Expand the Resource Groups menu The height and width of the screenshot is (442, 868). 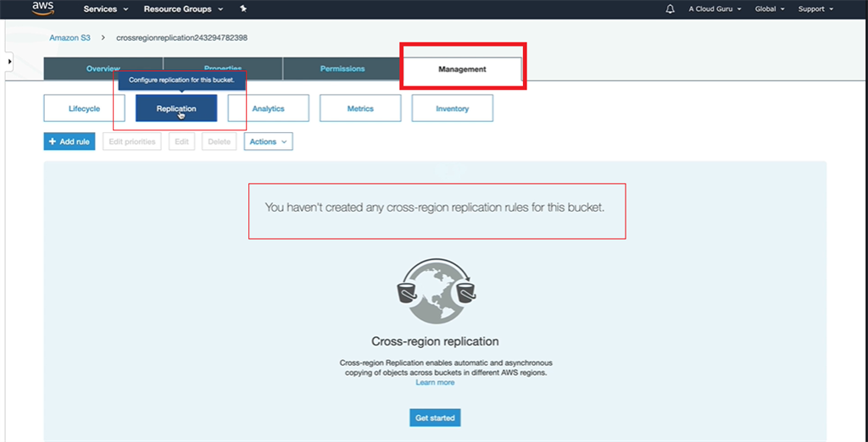tap(184, 8)
